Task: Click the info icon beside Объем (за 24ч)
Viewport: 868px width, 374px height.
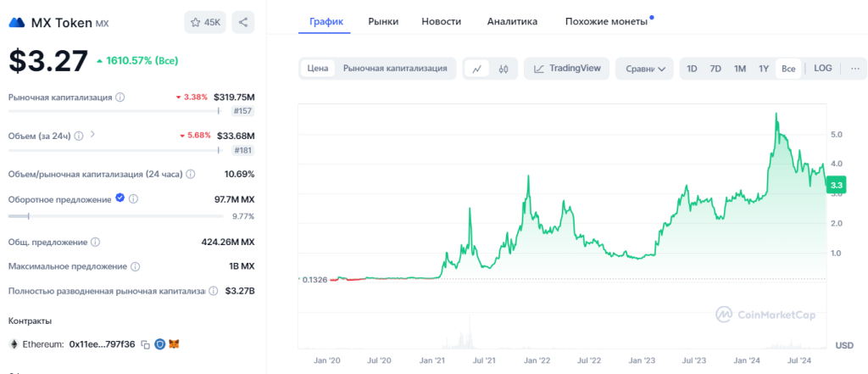Action: point(79,135)
